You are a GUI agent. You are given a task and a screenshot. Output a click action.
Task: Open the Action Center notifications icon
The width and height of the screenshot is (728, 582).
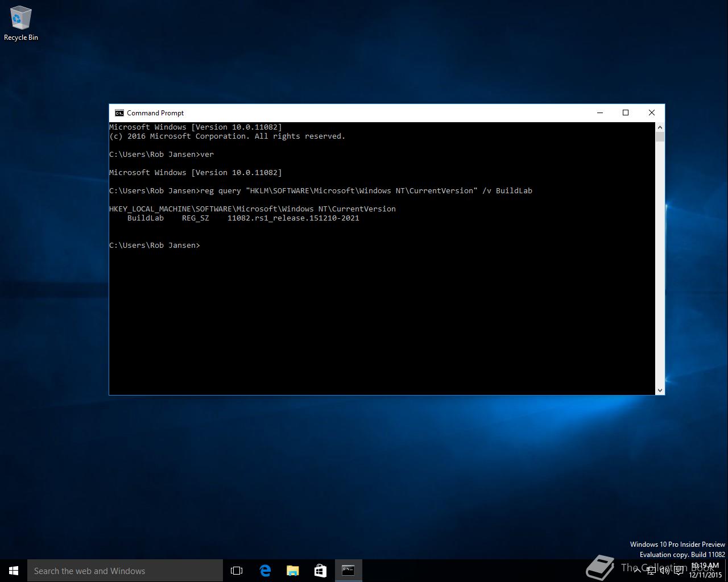click(679, 571)
